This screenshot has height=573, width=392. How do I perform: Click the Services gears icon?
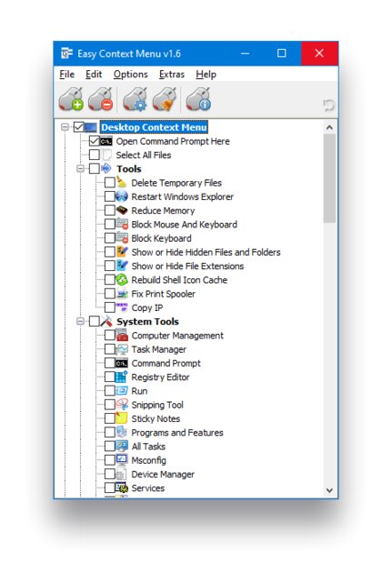tap(122, 488)
